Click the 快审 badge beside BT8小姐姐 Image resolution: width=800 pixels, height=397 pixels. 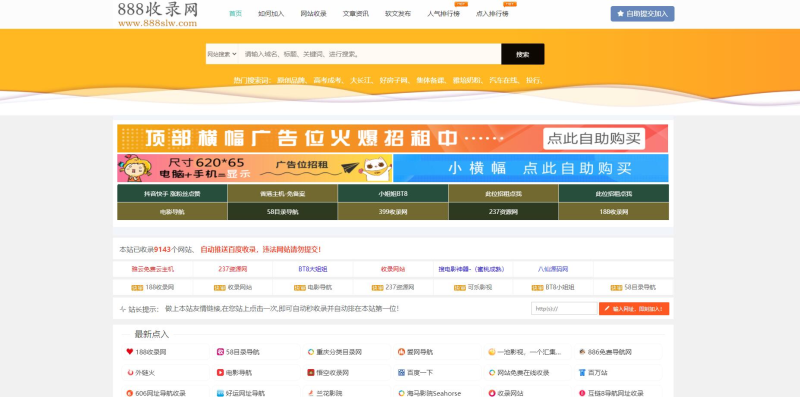point(537,288)
